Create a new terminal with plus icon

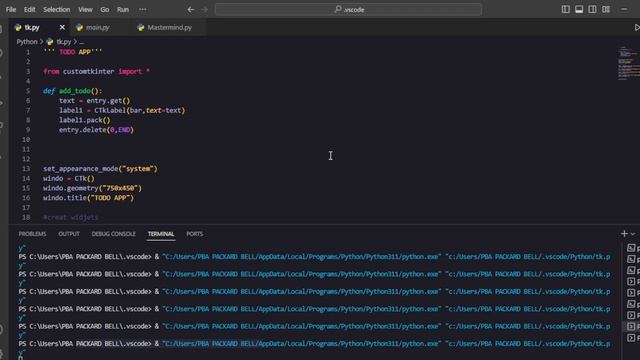624,233
